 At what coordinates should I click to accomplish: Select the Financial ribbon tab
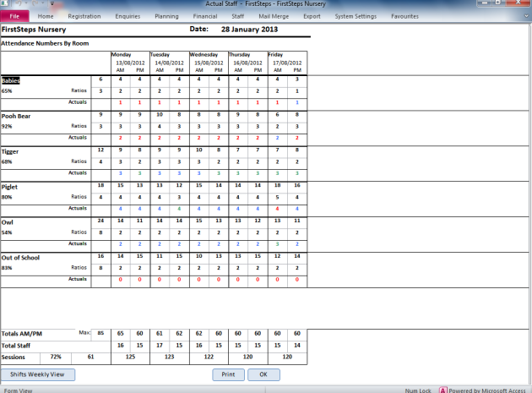(205, 16)
